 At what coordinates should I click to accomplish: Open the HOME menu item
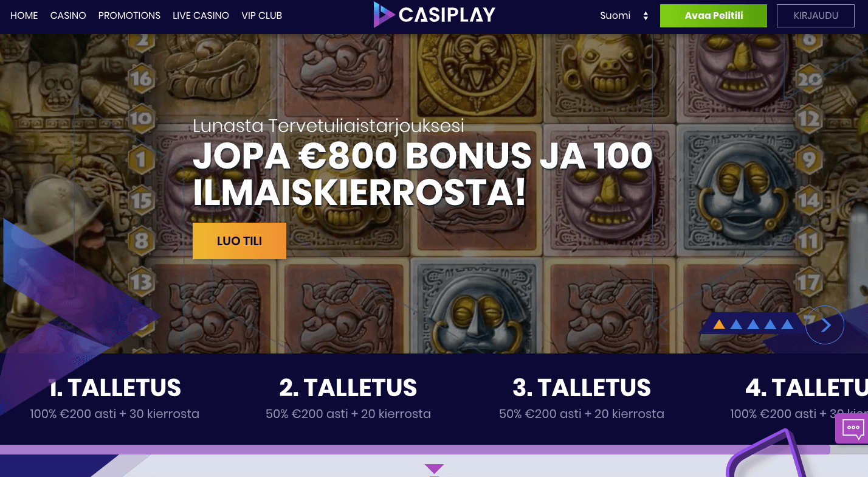24,15
